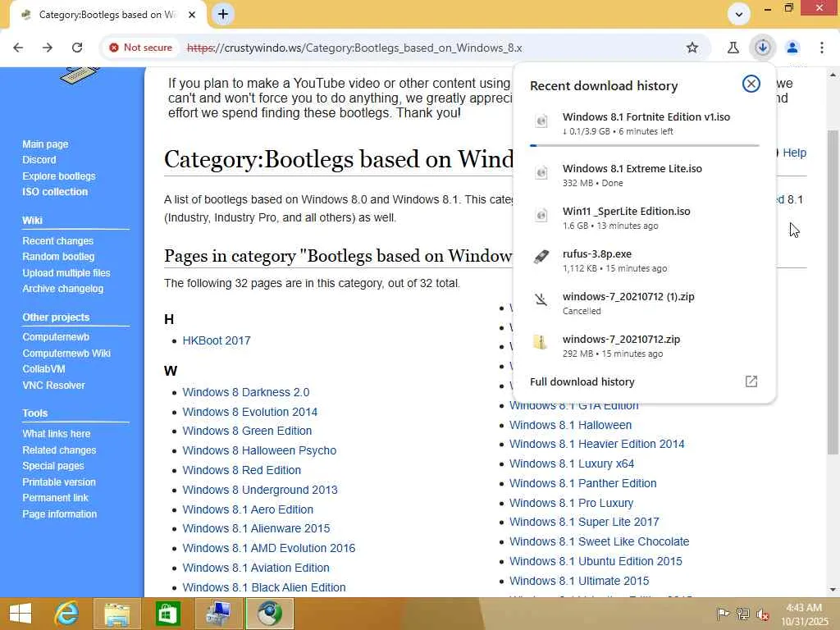Open CollabVM link
The width and height of the screenshot is (840, 630).
tap(44, 369)
